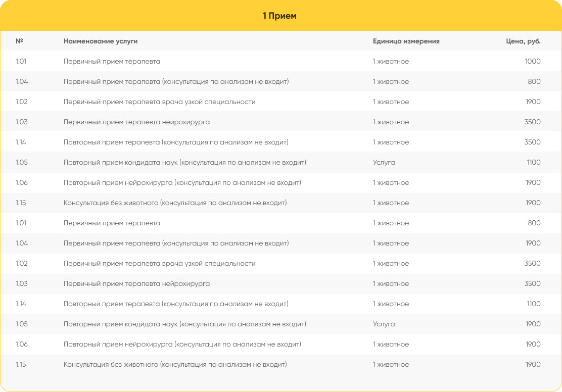Select the 'Наименование услуги' column header
562x392 pixels.
tap(101, 41)
